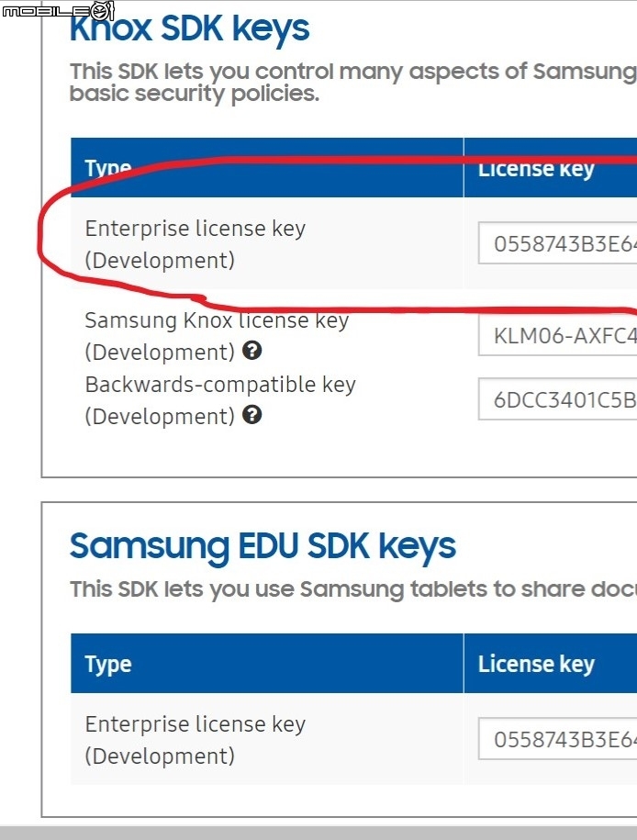Click the Samsung EDU SDK description text
This screenshot has width=637, height=840.
[x=353, y=589]
